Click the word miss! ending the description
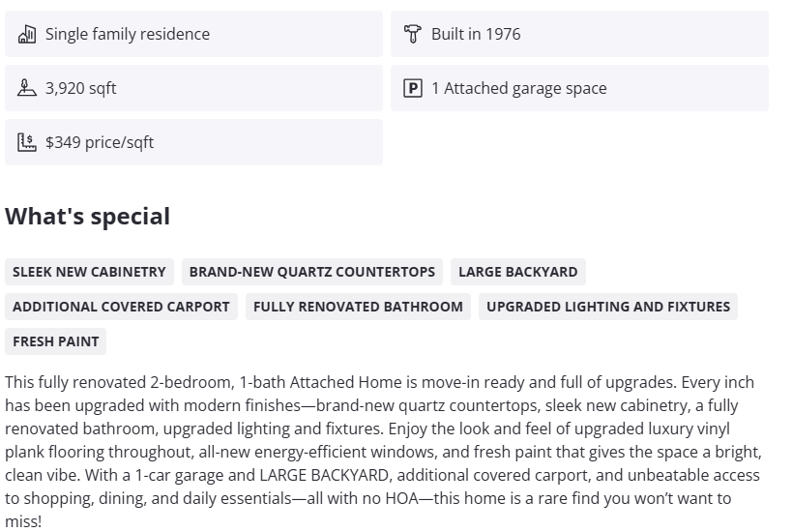This screenshot has width=792, height=532. point(23,521)
